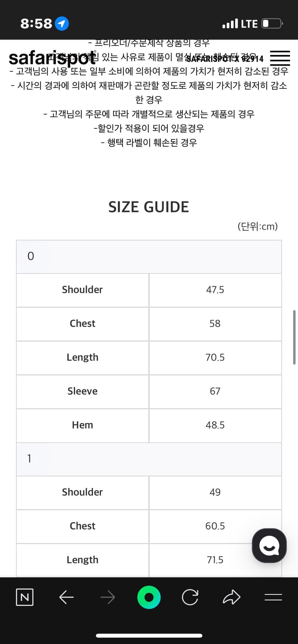
Task: Expand the size 0 section header
Action: (x=149, y=256)
